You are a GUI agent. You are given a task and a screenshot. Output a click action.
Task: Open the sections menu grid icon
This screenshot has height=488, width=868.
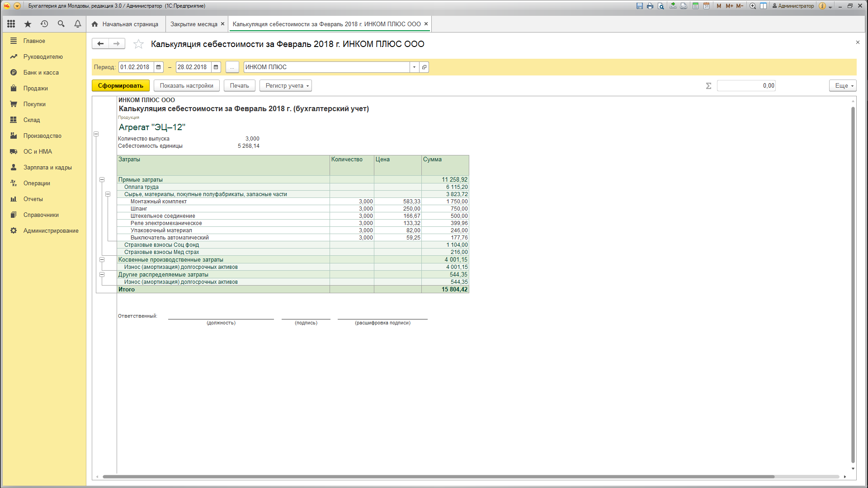tap(11, 24)
